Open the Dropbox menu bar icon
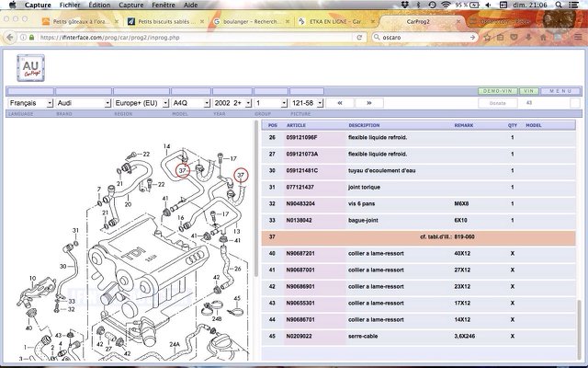The image size is (588, 368). [404, 5]
